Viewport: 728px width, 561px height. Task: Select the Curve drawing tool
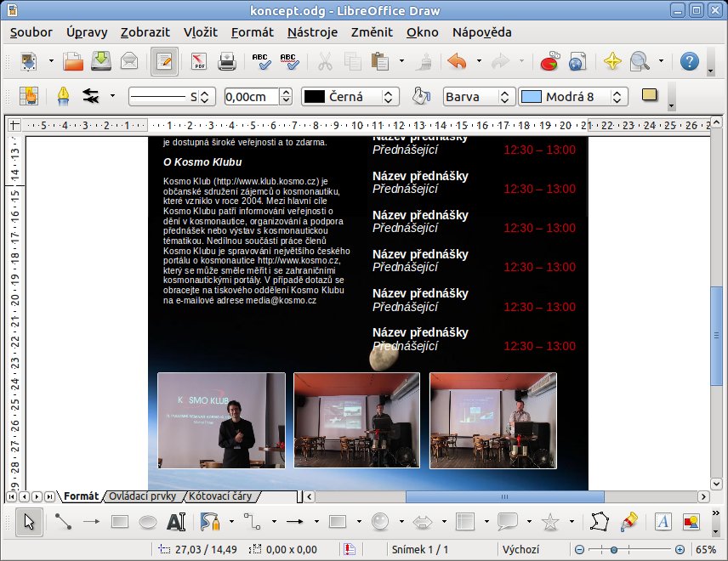pyautogui.click(x=210, y=522)
